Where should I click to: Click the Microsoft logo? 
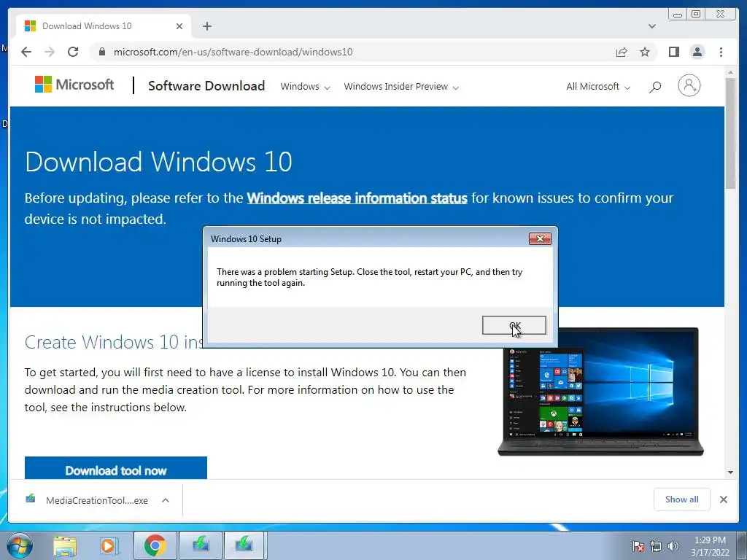pyautogui.click(x=74, y=85)
